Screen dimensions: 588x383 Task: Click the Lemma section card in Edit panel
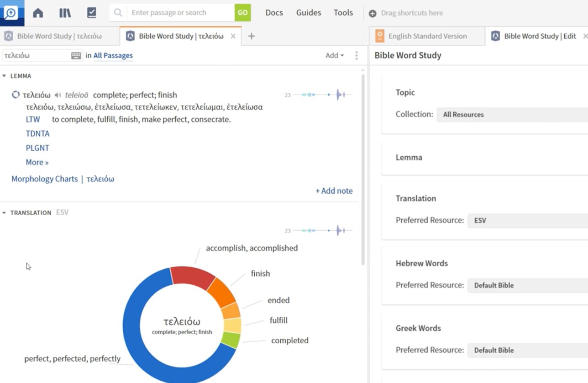tap(485, 158)
